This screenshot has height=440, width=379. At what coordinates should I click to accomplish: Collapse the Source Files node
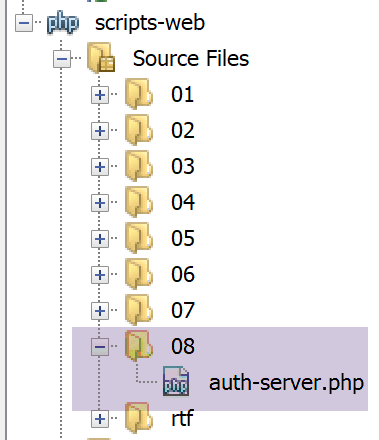pos(62,59)
